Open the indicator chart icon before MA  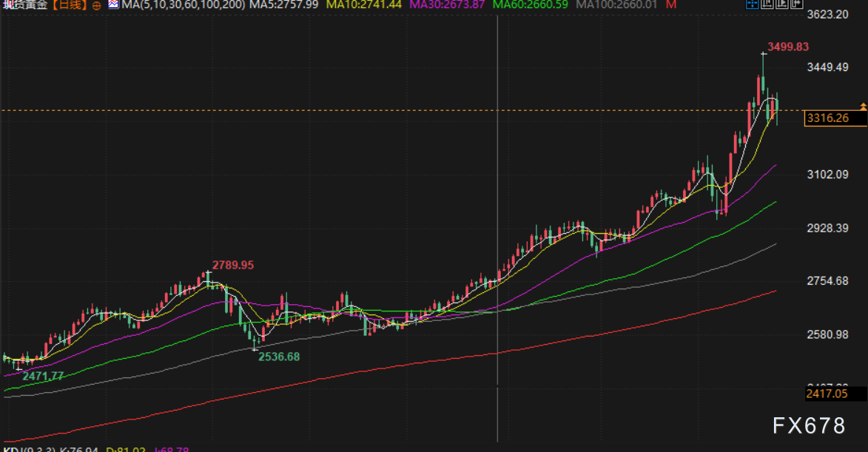(112, 4)
